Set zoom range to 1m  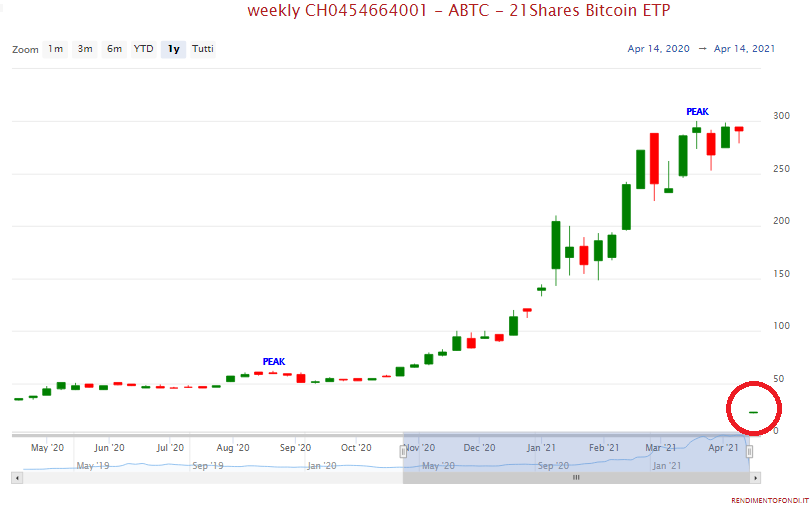coord(55,49)
